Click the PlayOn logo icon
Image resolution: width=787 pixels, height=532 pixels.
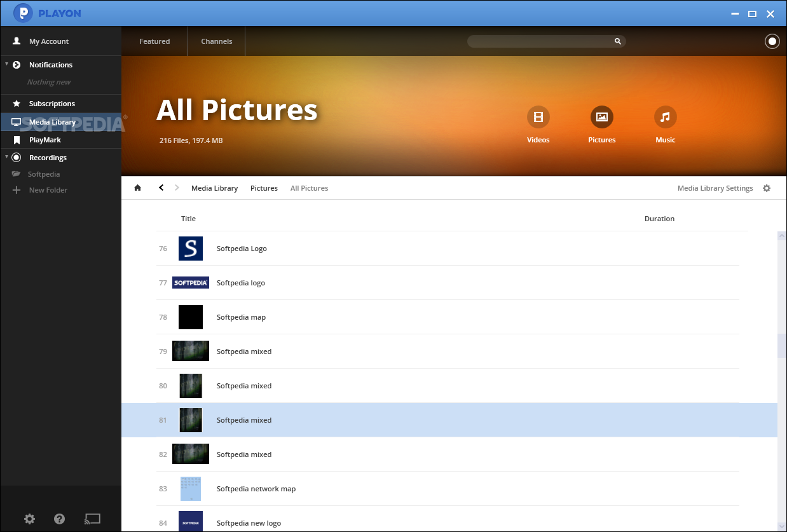coord(23,13)
